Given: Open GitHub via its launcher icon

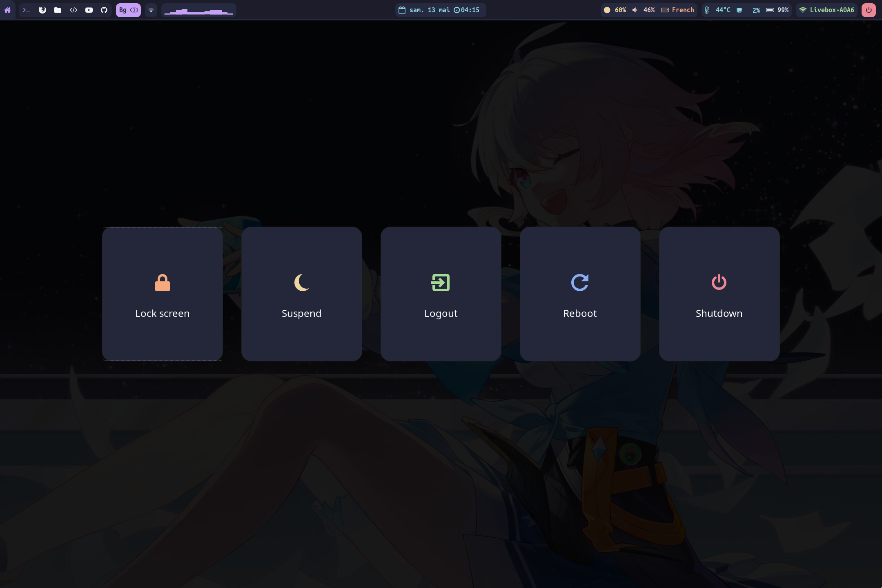Looking at the screenshot, I should coord(104,10).
